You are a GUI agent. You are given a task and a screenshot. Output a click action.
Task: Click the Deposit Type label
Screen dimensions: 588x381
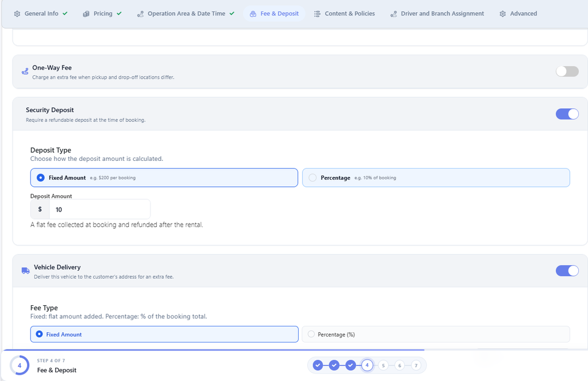coord(51,150)
